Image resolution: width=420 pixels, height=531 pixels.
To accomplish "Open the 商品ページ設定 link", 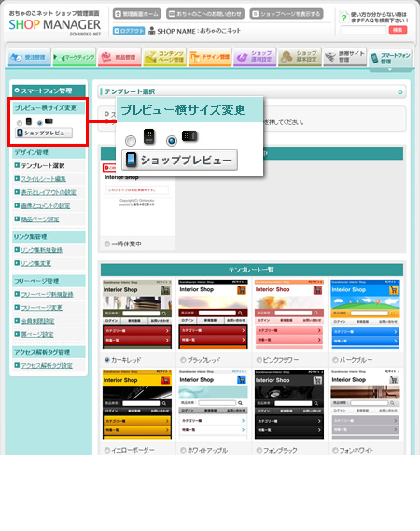I will coord(40,219).
